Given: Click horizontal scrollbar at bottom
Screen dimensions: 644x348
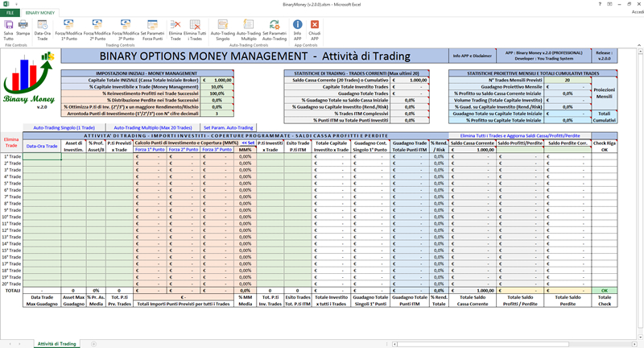Looking at the screenshot, I should [482, 344].
